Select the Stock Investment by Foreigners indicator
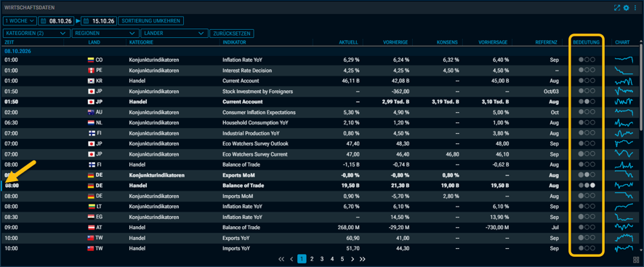Screen dimensions: 644x267 [258, 92]
